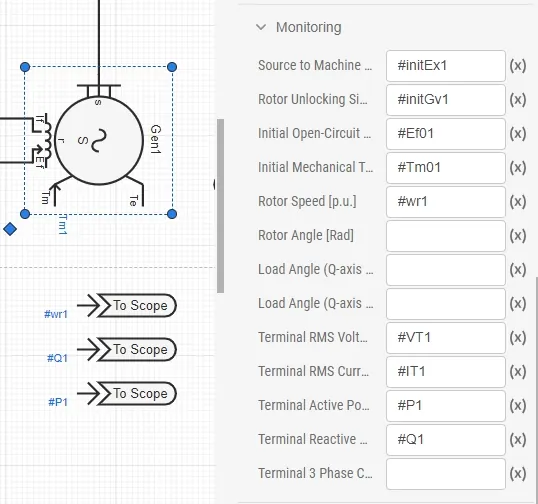Viewport: 538px width, 504px height.
Task: Click the blue diamond rotation handle
Action: coord(10,229)
